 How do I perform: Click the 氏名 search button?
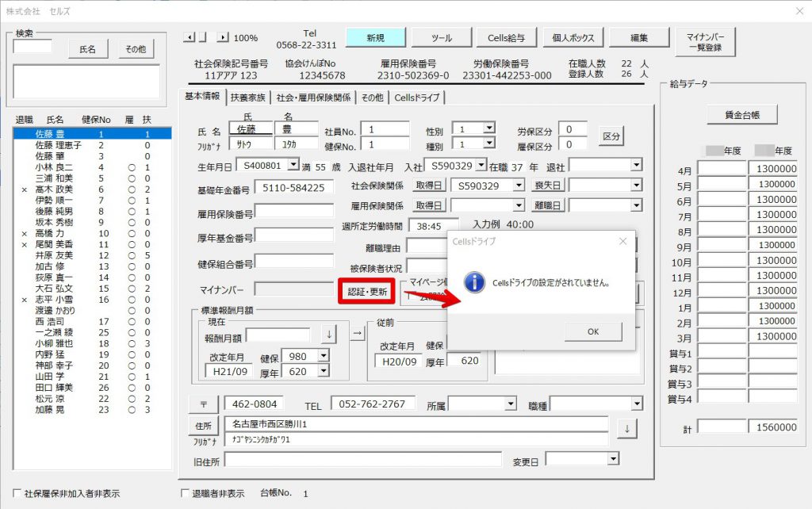[87, 49]
